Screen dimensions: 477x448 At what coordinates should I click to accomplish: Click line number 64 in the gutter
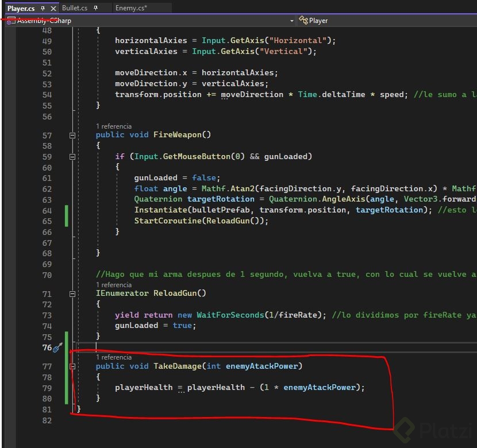[47, 211]
